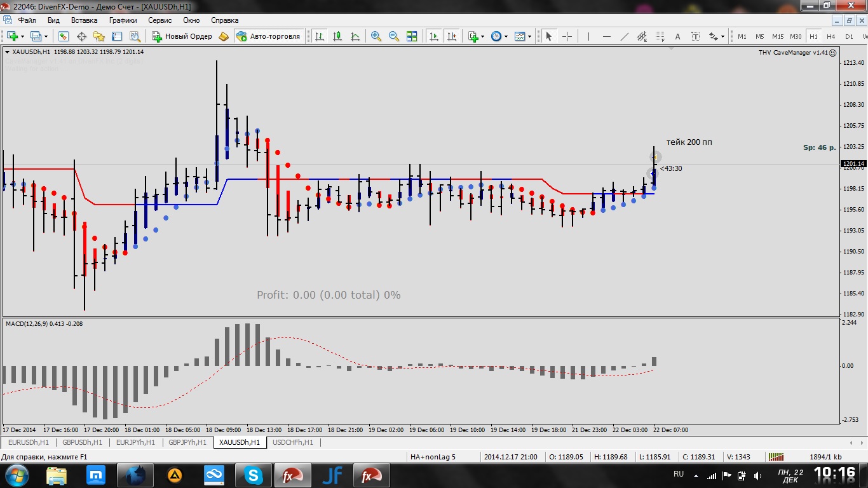Viewport: 868px width, 488px height.
Task: Select the equidistant channel tool
Action: [642, 36]
